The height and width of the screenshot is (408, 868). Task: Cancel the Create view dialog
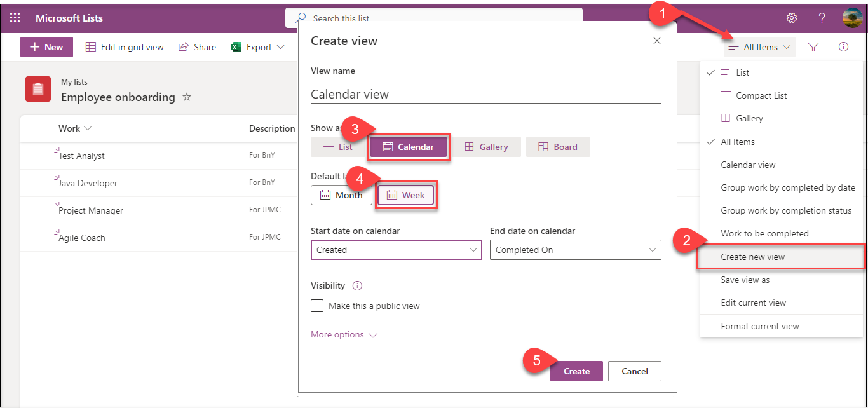click(634, 371)
